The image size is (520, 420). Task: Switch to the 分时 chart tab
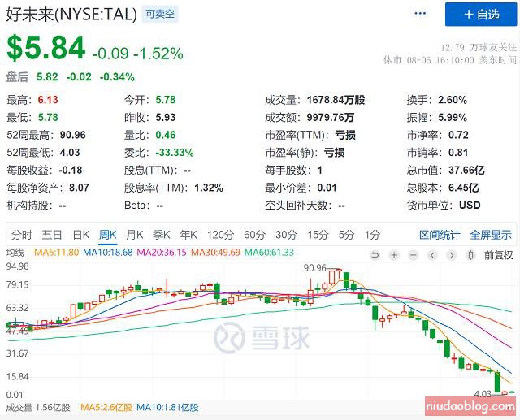pos(22,235)
